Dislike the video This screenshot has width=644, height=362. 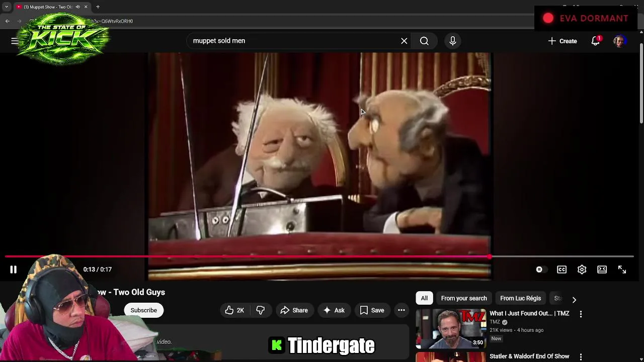pos(260,310)
